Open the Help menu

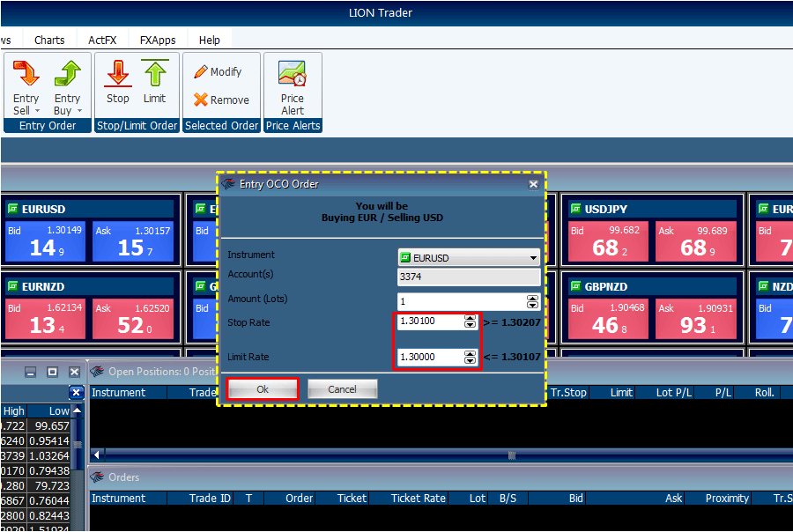210,40
